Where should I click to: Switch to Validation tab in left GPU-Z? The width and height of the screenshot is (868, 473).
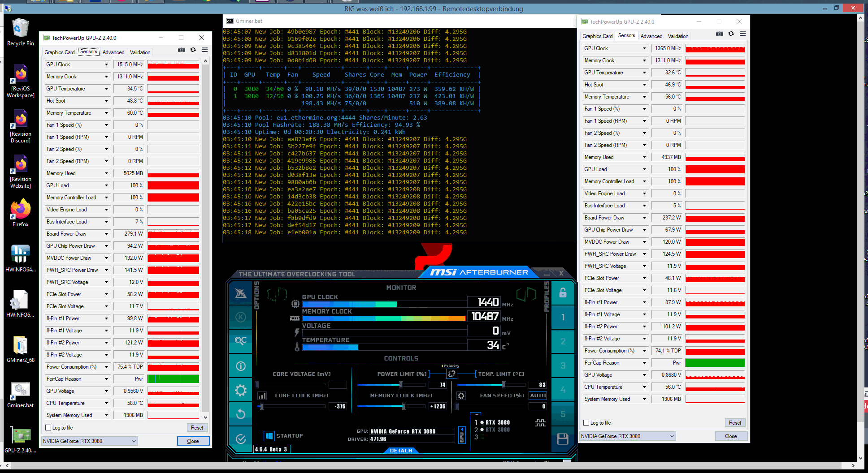tap(140, 52)
